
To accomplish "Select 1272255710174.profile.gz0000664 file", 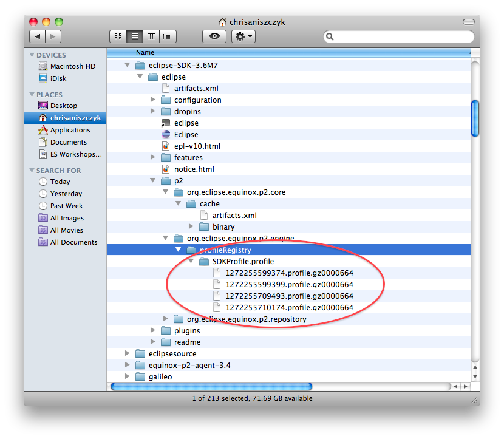I will point(289,308).
